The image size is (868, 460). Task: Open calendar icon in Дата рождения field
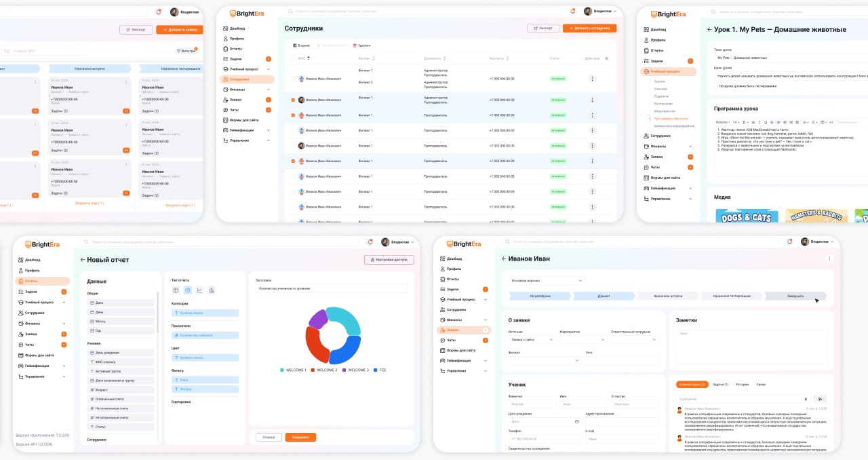576,421
